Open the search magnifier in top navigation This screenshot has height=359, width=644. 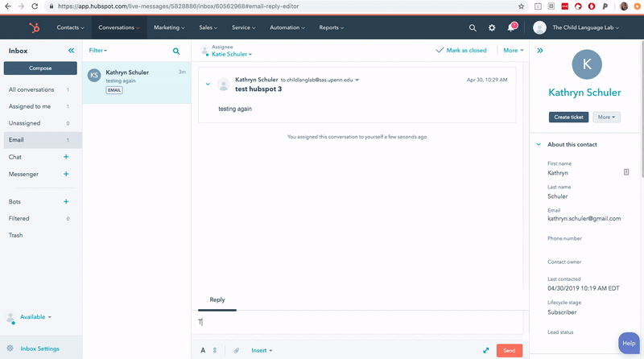473,27
